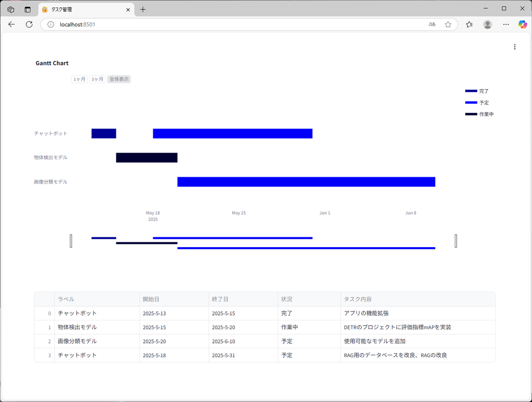532x402 pixels.
Task: Open the Streamlit three-dot main menu
Action: point(514,47)
